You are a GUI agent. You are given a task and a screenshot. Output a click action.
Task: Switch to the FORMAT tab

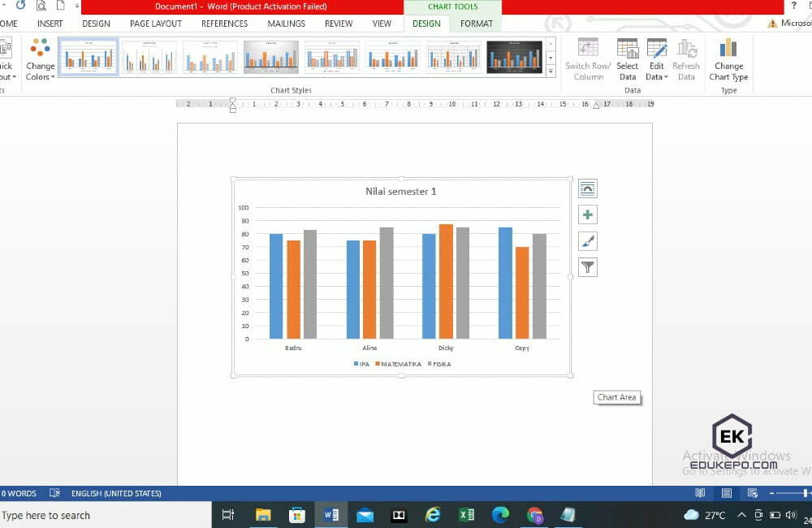point(477,24)
